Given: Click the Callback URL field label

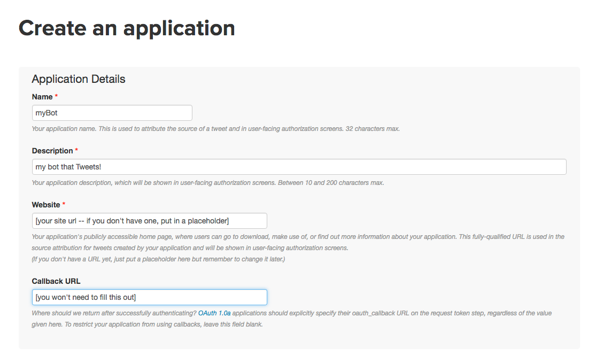Looking at the screenshot, I should [x=56, y=281].
